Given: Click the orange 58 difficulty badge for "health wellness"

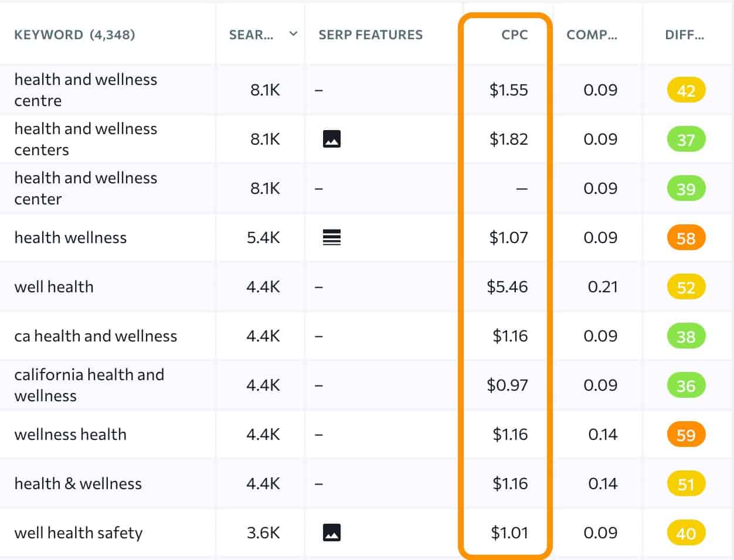Looking at the screenshot, I should [x=685, y=237].
